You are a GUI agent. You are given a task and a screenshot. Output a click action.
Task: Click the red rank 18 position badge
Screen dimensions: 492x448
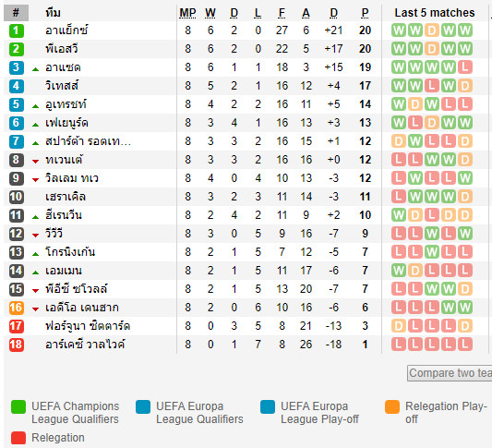[x=17, y=345]
